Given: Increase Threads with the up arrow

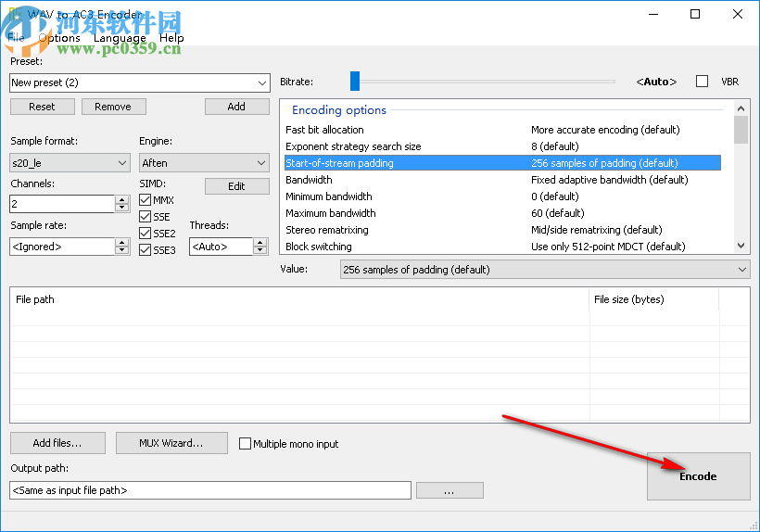Looking at the screenshot, I should 260,242.
